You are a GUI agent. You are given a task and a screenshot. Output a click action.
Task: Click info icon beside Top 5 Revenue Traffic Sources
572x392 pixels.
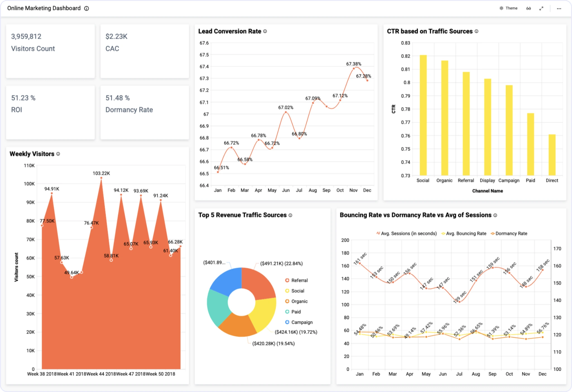tap(290, 215)
